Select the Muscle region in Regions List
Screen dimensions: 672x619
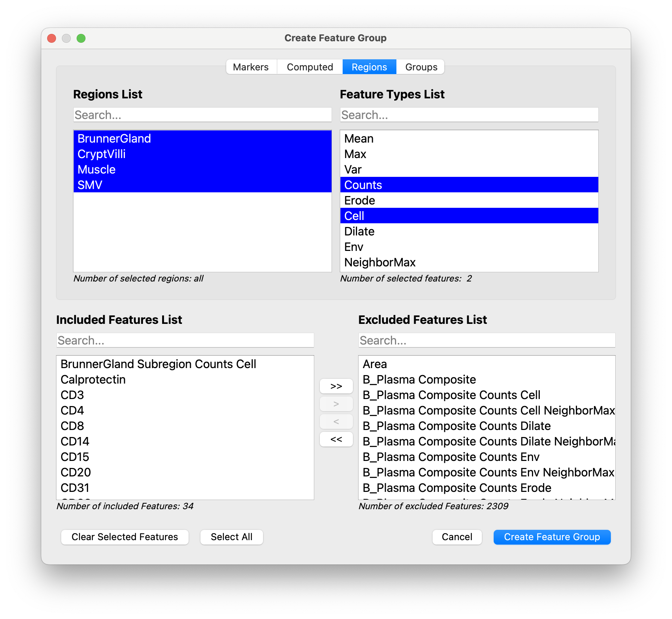click(x=97, y=169)
